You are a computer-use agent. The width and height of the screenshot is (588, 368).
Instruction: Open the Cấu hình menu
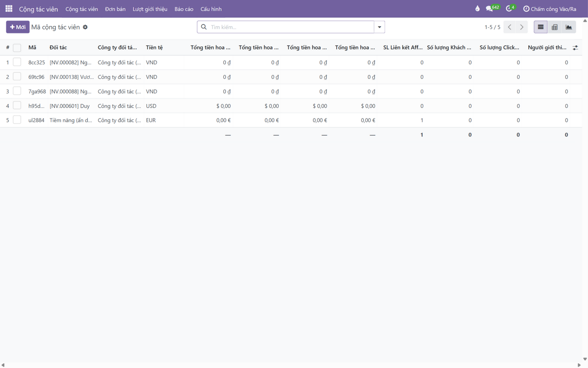point(211,9)
